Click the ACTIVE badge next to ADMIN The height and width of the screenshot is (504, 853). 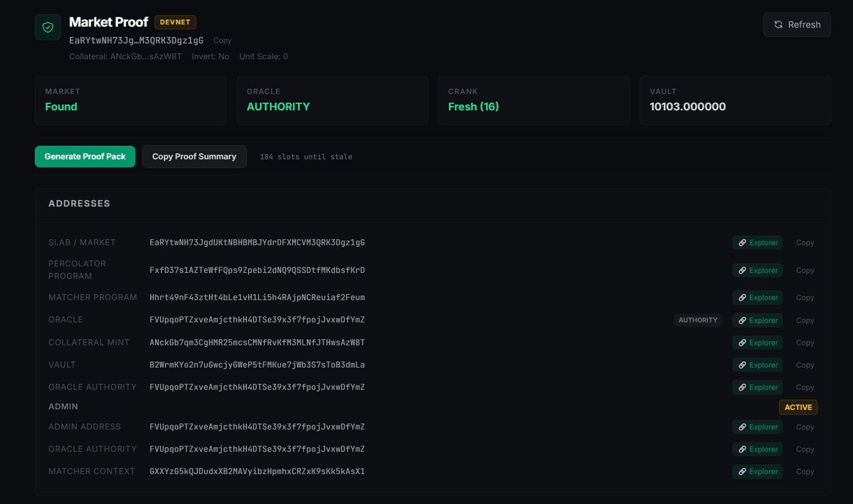798,407
